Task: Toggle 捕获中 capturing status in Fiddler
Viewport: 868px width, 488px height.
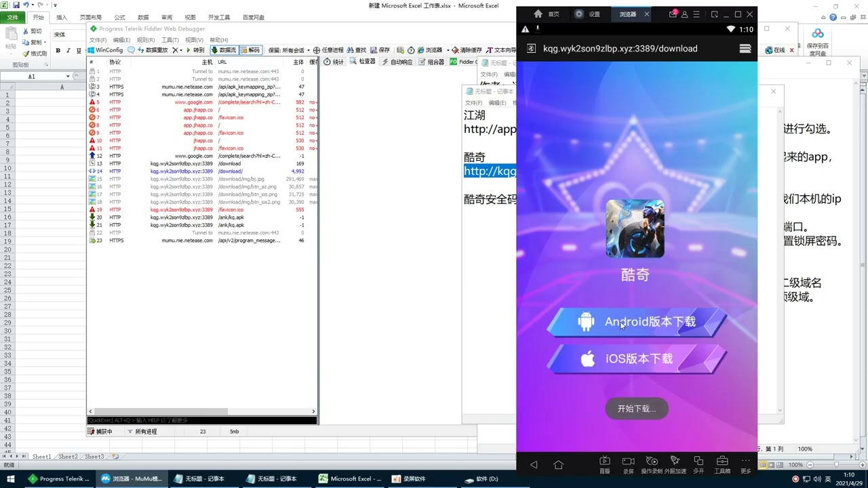Action: click(100, 432)
